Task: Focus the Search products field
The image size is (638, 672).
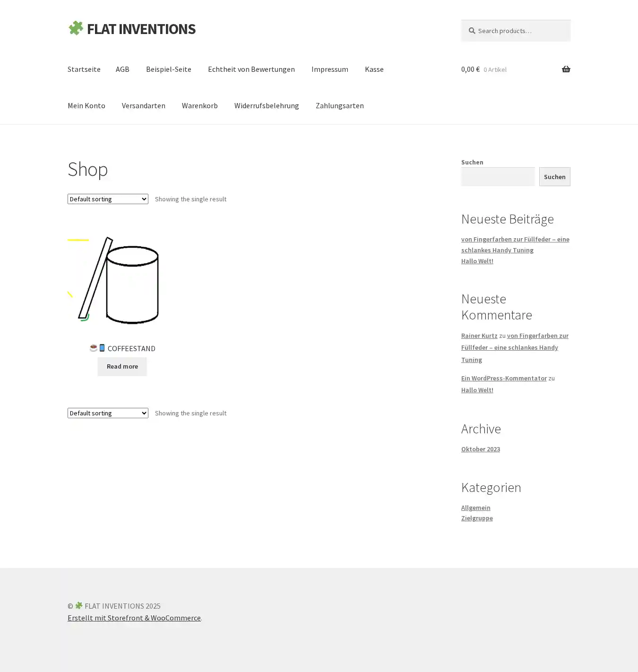Action: [520, 31]
